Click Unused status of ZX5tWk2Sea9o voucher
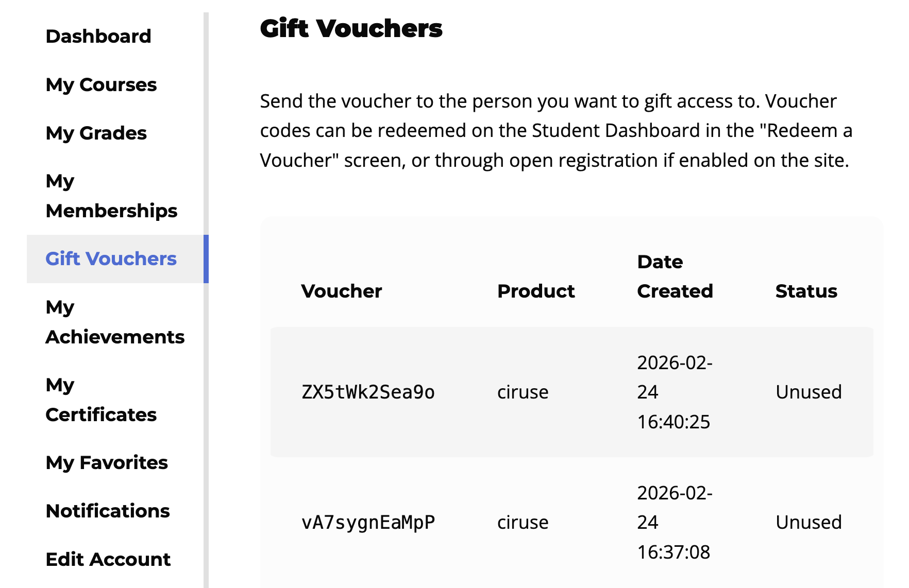Viewport: 909px width, 588px height. click(x=809, y=392)
